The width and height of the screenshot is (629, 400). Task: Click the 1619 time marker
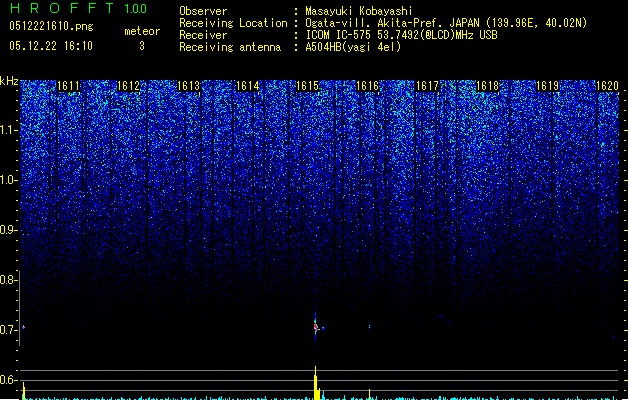point(547,86)
